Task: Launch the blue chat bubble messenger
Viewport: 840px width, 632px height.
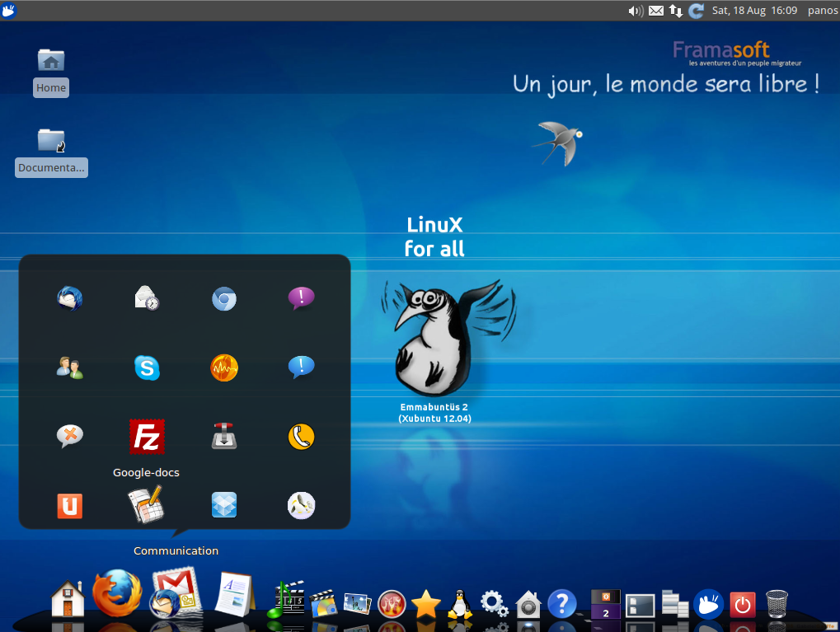Action: (301, 367)
